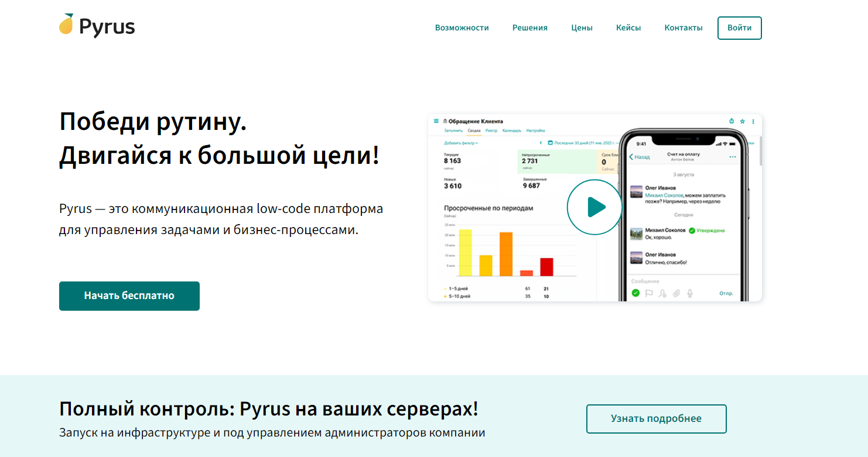The image size is (868, 457).
Task: Click the Узнать подробнее button
Action: [x=657, y=419]
